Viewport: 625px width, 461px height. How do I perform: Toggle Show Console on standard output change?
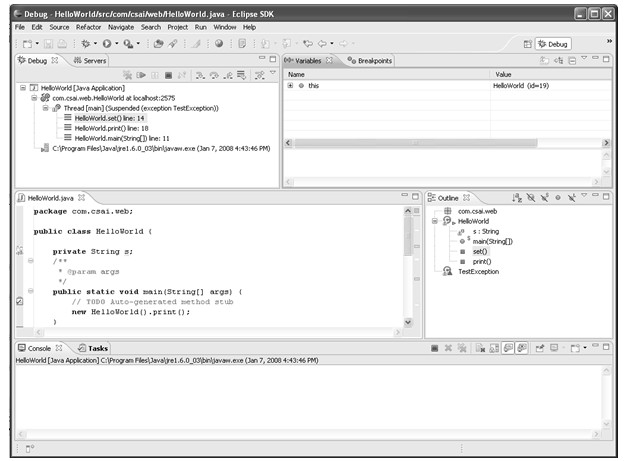[x=508, y=348]
